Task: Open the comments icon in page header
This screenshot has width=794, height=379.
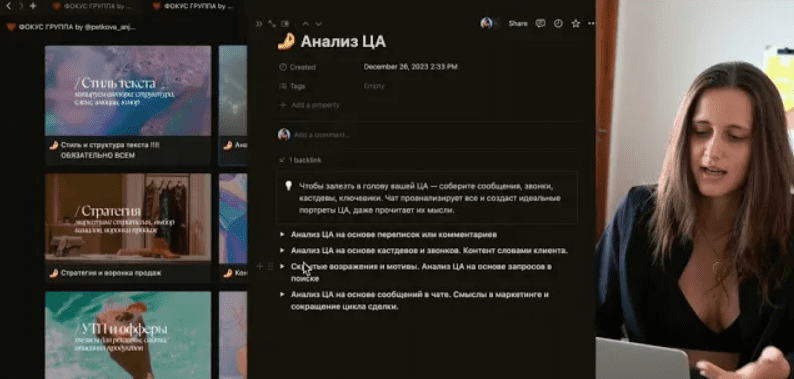Action: click(x=540, y=23)
